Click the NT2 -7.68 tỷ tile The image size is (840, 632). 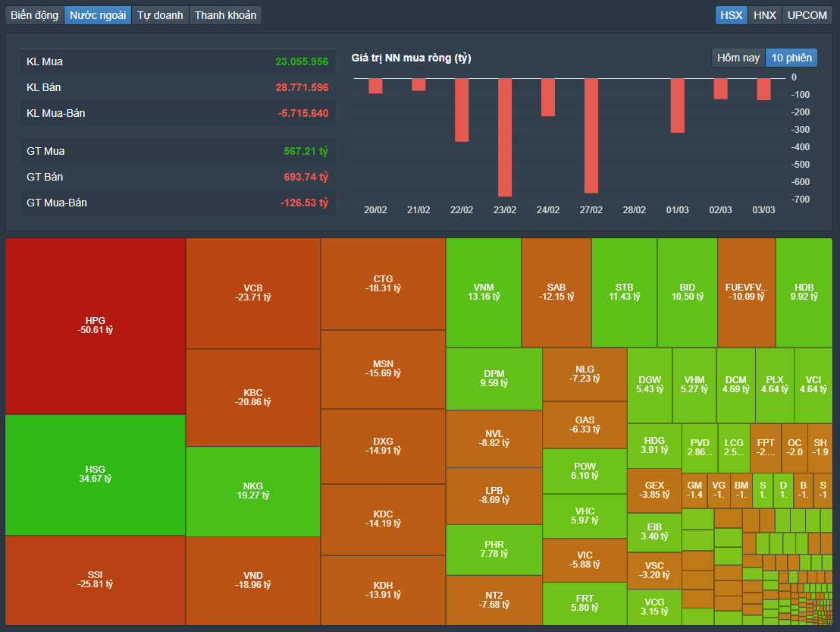pos(494,600)
